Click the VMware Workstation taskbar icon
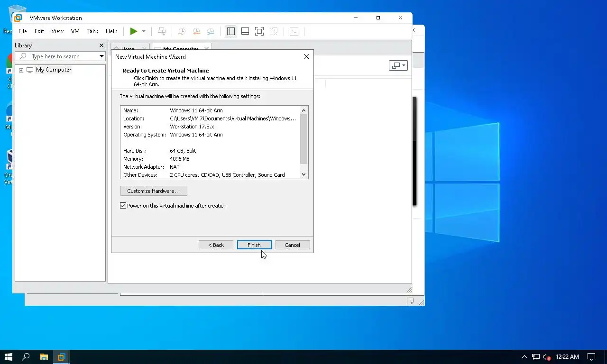607x364 pixels. tap(61, 357)
